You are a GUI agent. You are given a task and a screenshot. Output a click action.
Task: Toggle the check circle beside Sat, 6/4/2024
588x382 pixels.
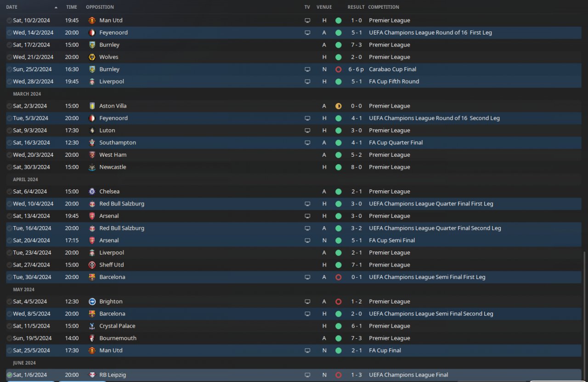click(x=10, y=192)
